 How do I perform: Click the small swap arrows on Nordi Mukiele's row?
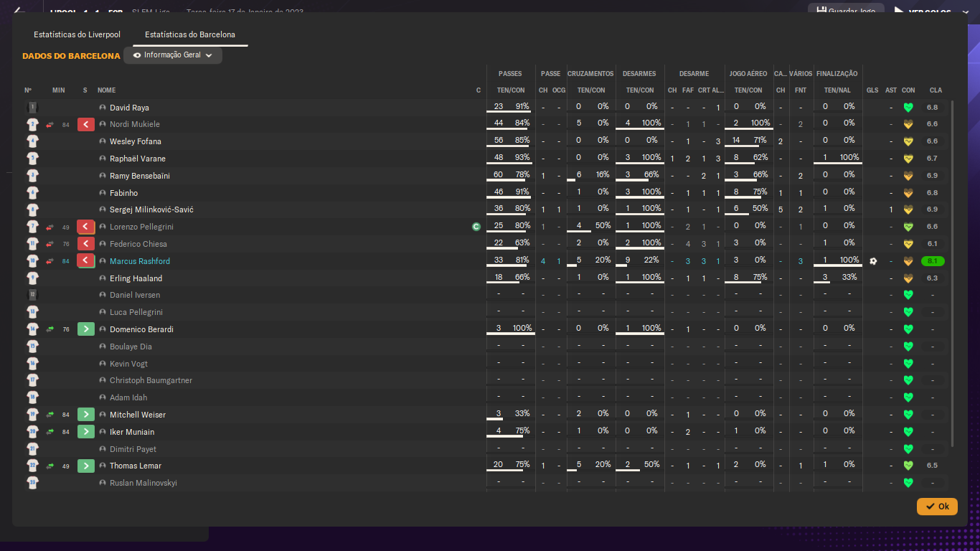pos(50,125)
